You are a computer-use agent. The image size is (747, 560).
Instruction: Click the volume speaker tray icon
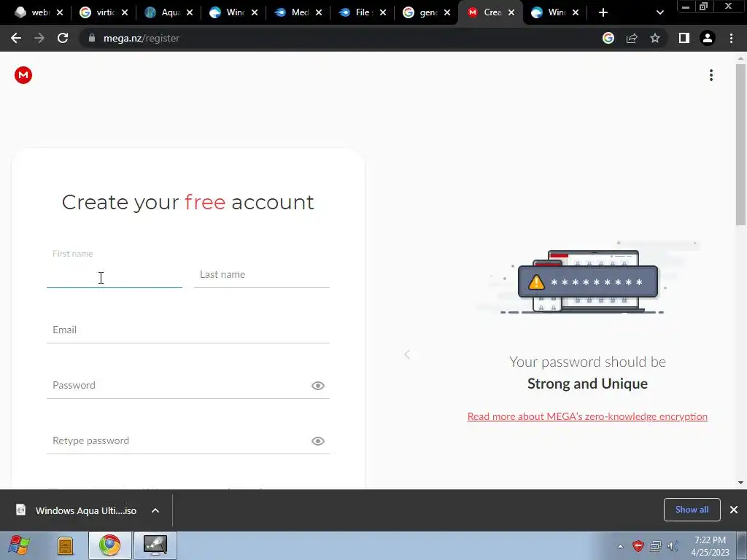673,546
